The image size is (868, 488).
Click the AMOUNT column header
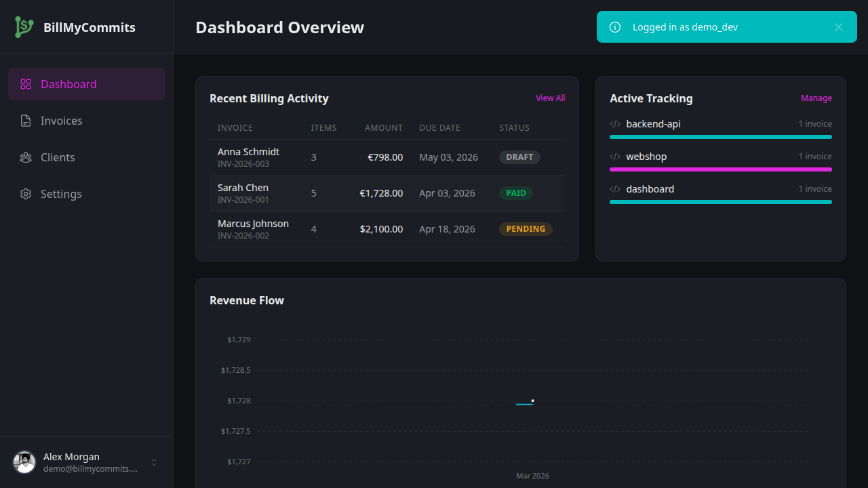point(384,128)
